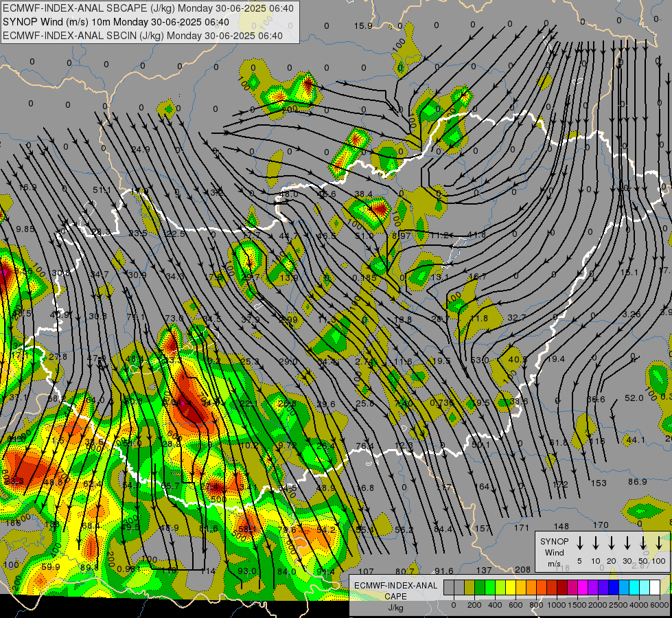Click the 30 m/s wind arrow in SYNOP legend
The height and width of the screenshot is (618, 672).
[x=627, y=542]
